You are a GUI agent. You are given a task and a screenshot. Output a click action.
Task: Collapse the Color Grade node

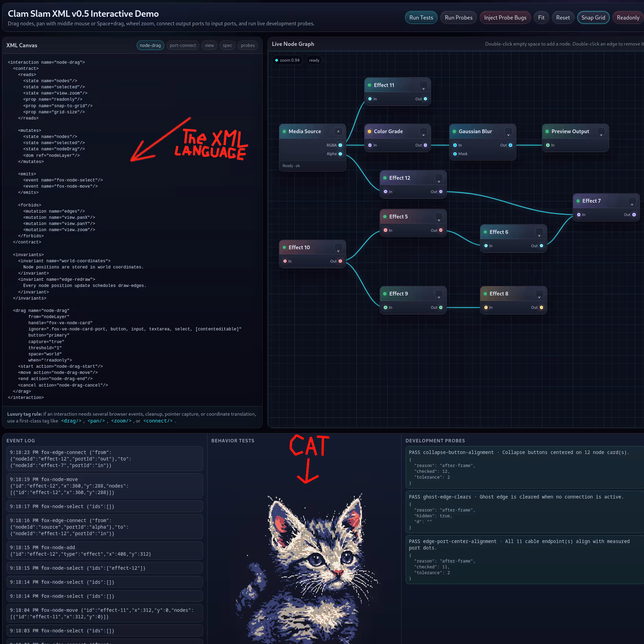pos(424,131)
